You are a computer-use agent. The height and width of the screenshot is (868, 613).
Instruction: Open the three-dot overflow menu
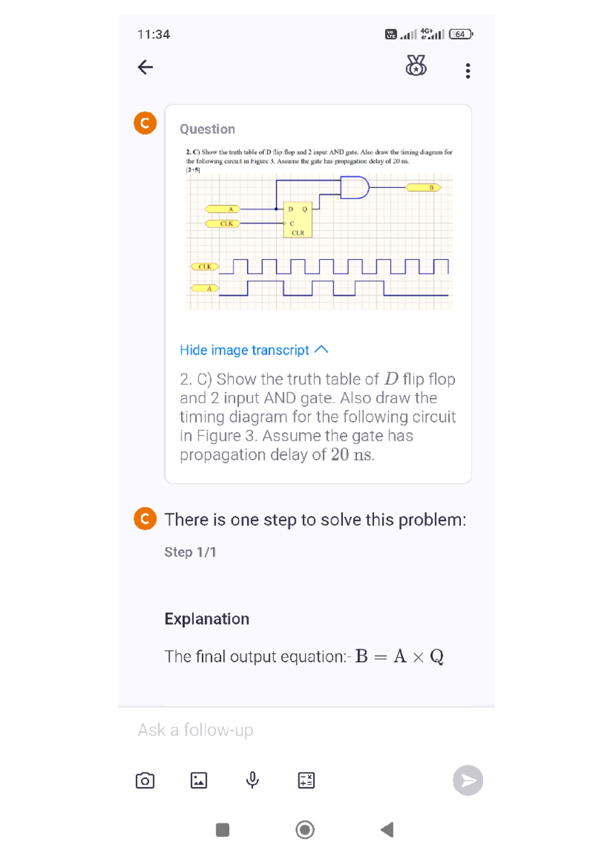467,70
